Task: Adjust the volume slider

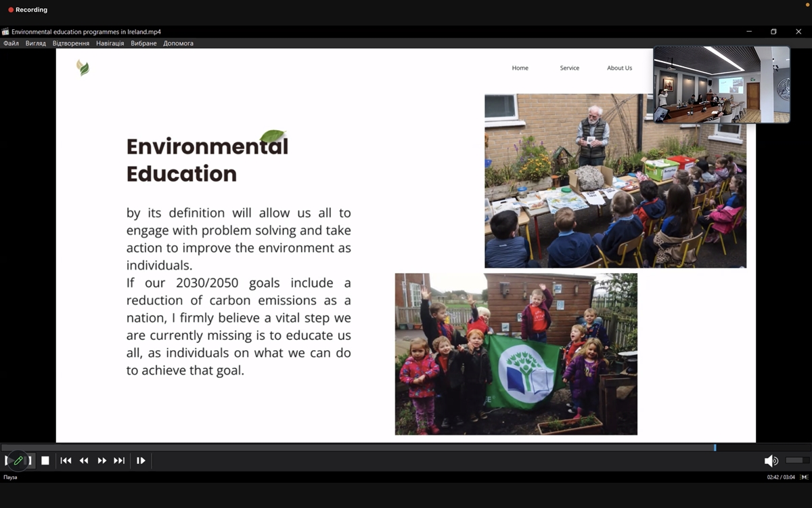Action: [x=794, y=461]
